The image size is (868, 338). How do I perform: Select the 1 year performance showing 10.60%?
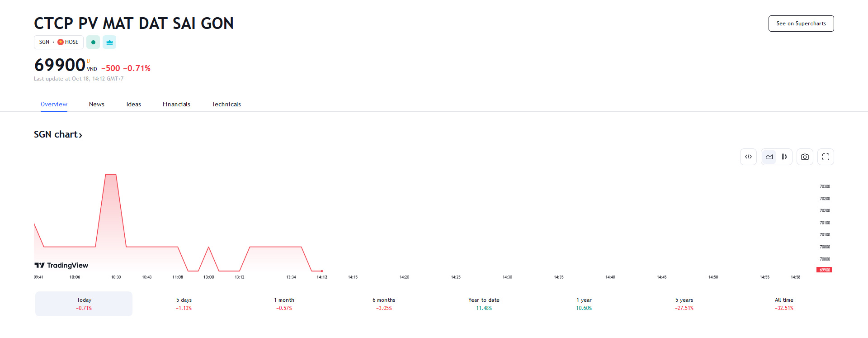(584, 304)
